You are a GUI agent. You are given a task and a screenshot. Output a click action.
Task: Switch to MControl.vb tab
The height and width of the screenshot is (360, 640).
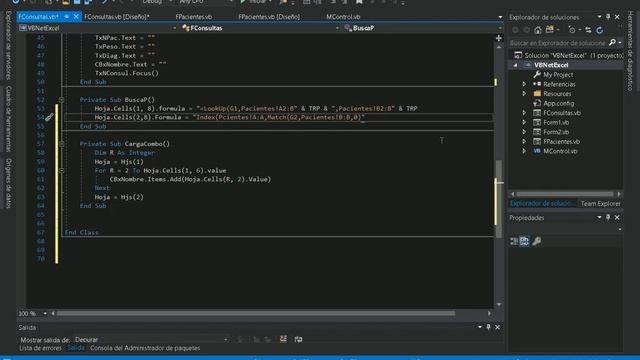pos(343,17)
